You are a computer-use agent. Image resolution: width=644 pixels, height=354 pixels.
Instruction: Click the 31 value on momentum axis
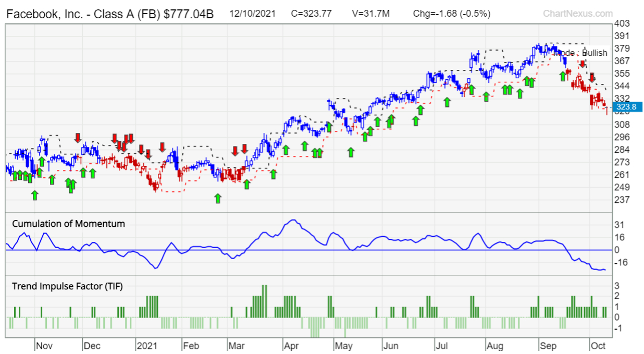point(619,225)
